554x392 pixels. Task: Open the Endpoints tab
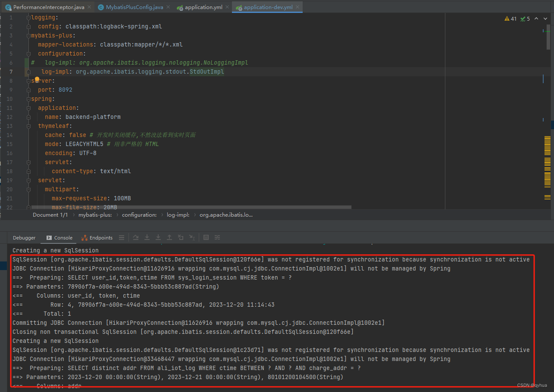point(97,238)
